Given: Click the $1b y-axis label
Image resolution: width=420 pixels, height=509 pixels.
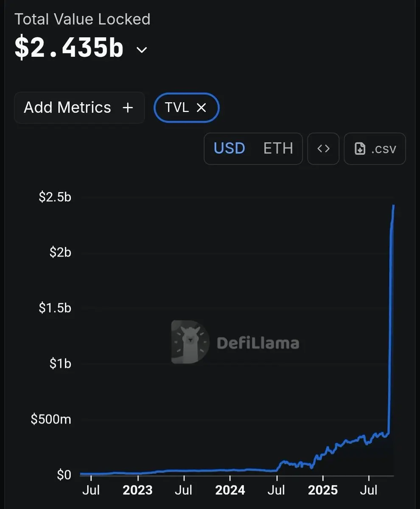Looking at the screenshot, I should click(60, 364).
